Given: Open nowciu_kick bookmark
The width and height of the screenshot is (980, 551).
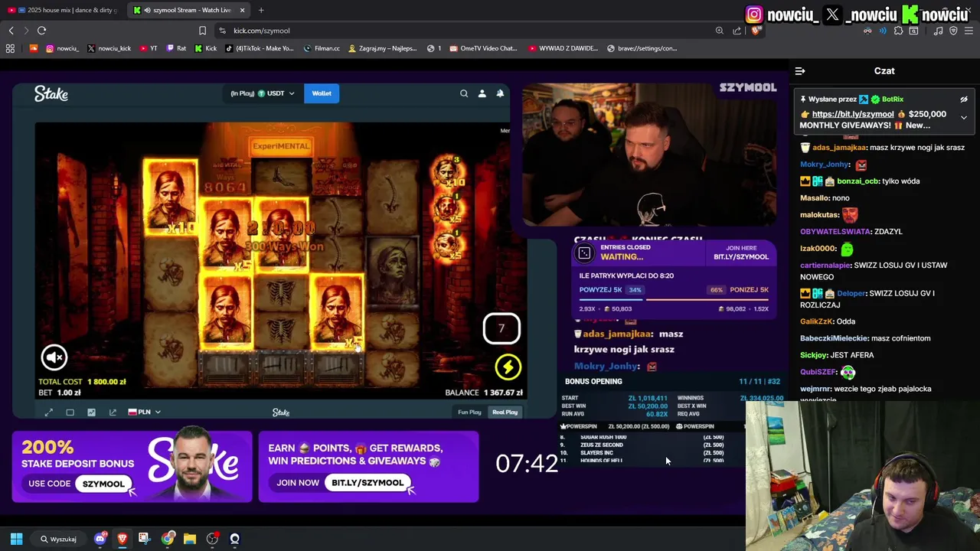Looking at the screenshot, I should coord(109,48).
